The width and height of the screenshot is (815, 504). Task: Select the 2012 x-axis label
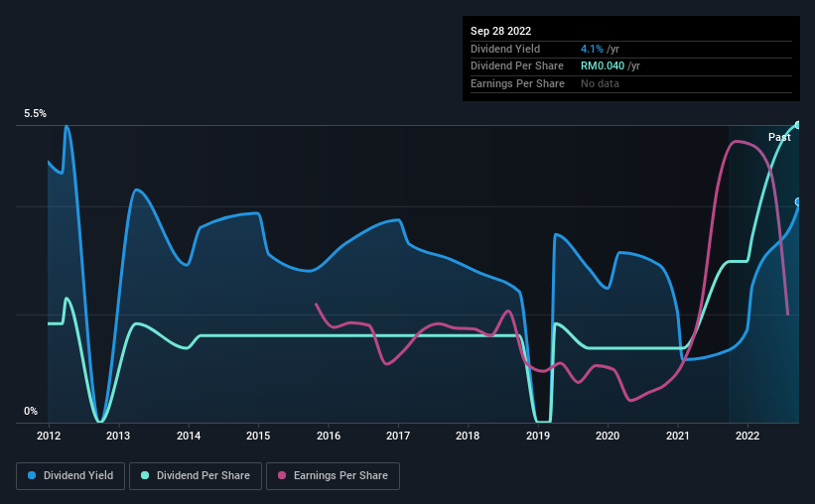point(49,436)
